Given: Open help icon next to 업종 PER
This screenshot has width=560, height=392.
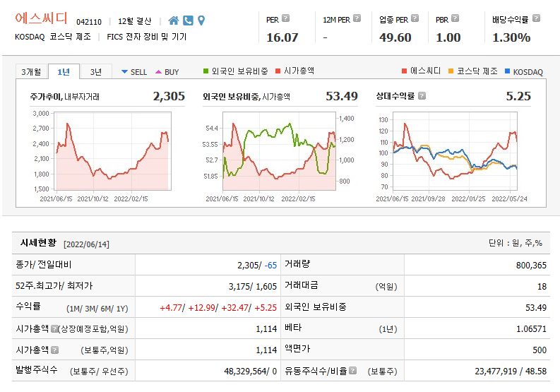Looking at the screenshot, I should click(x=415, y=18).
